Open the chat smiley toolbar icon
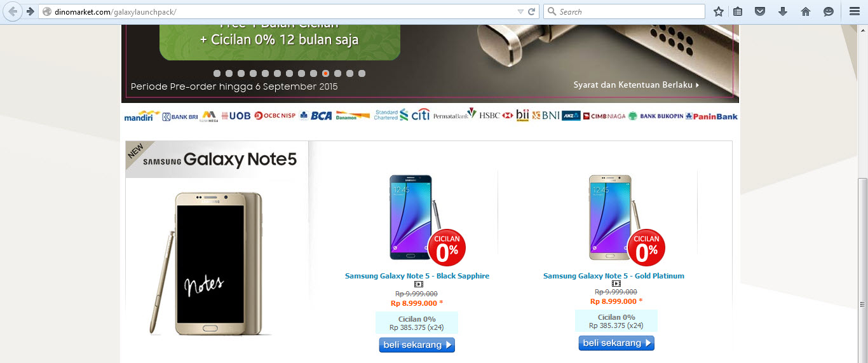The image size is (868, 363). tap(829, 11)
